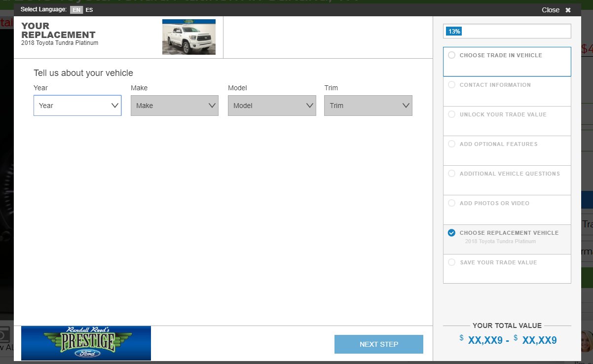Switch language to EN

tap(76, 10)
